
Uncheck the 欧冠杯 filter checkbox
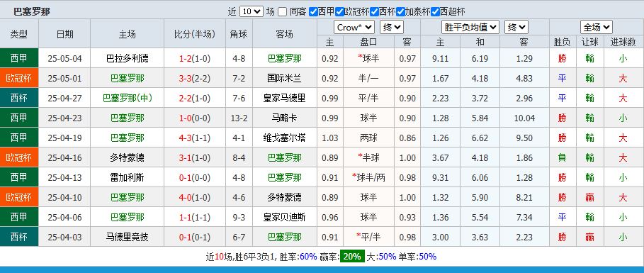point(339,11)
